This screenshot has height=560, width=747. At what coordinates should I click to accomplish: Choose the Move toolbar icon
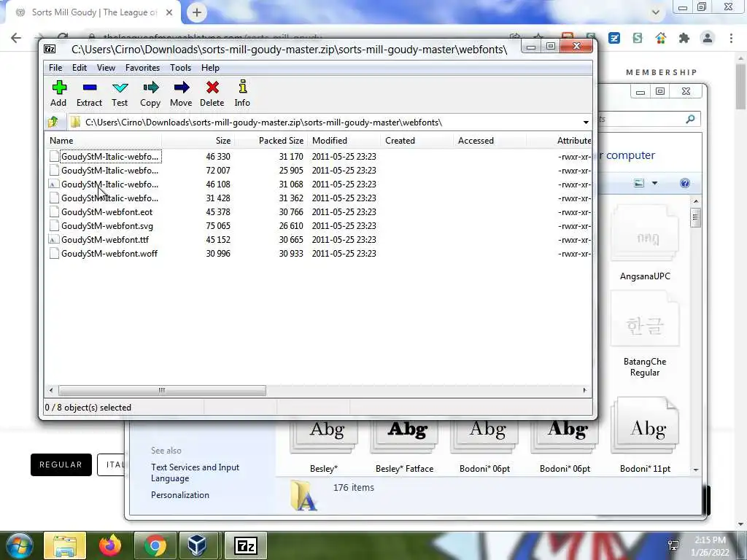click(181, 93)
